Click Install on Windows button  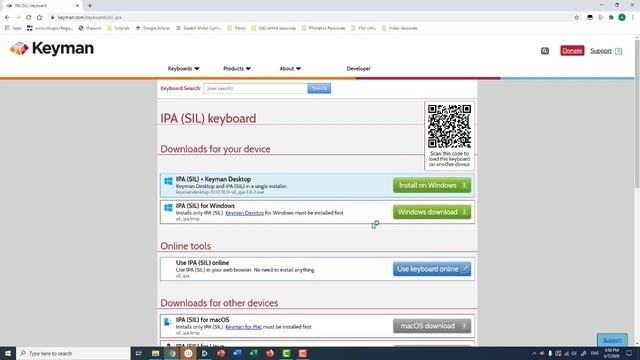coord(432,185)
